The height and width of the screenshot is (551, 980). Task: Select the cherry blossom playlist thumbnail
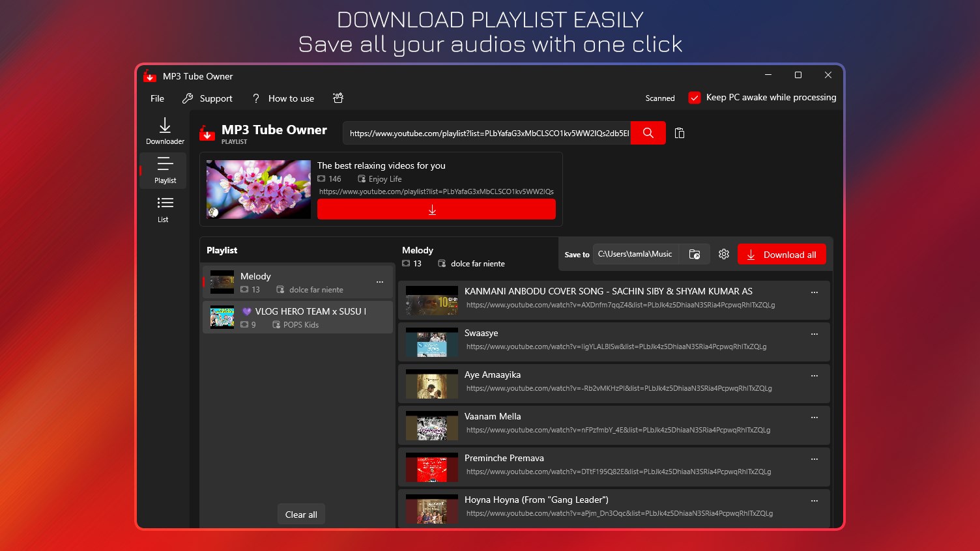[x=258, y=189]
